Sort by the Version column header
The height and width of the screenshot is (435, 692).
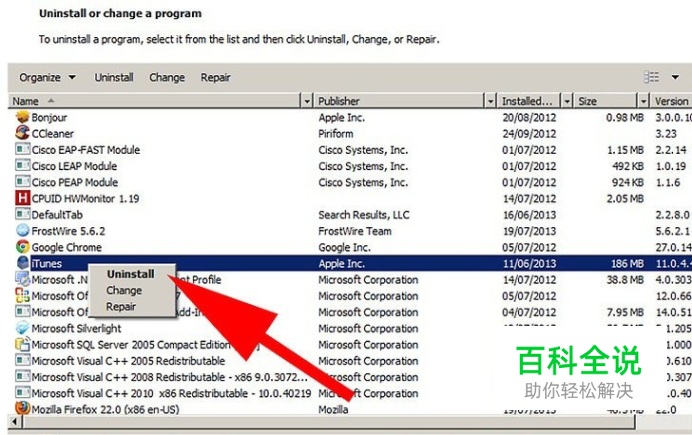click(671, 101)
